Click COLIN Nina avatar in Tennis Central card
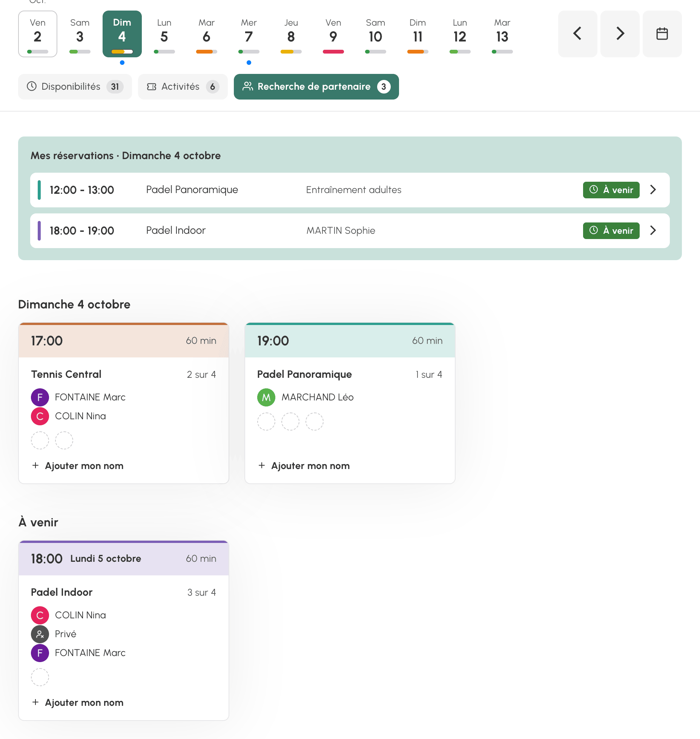Viewport: 700px width, 739px height. (40, 416)
